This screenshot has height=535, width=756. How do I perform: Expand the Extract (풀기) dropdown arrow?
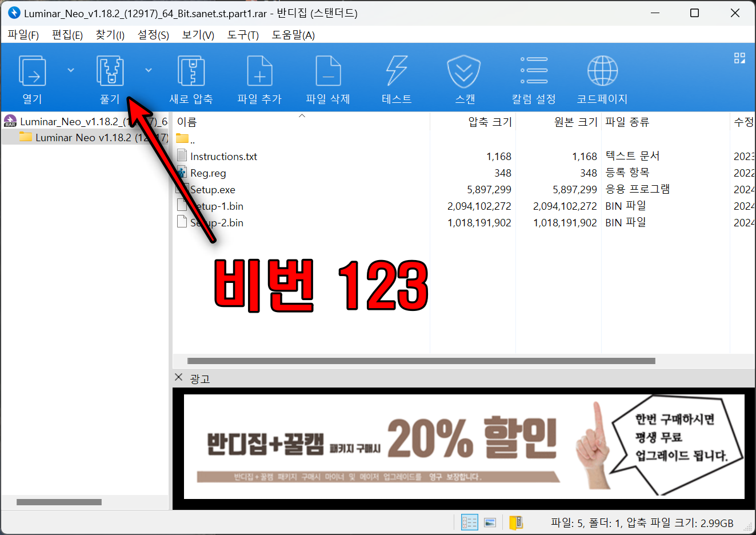(149, 70)
